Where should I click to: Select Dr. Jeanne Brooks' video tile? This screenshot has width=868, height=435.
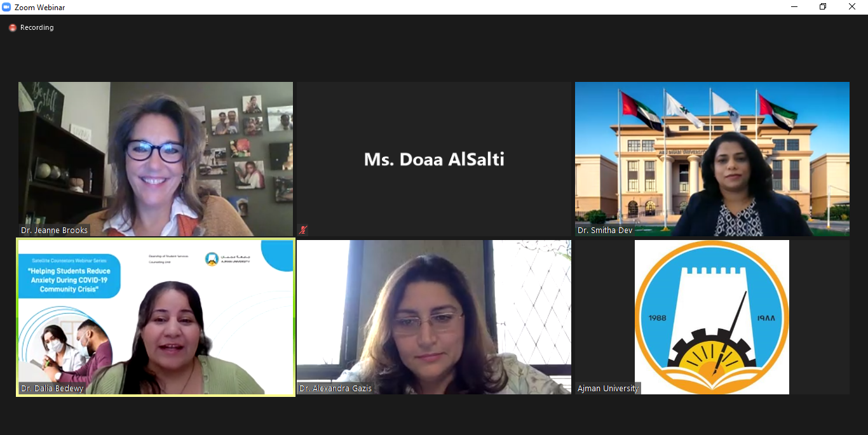pos(156,159)
